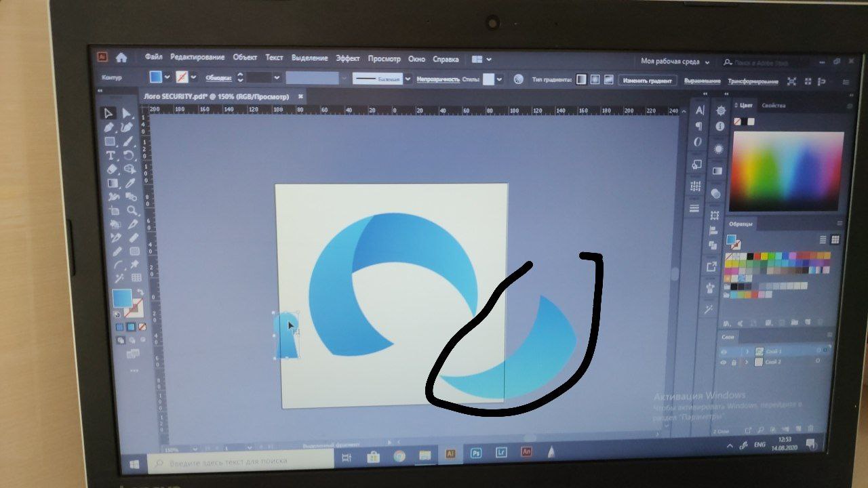Select the Eyedropper tool
868x488 pixels.
point(130,183)
